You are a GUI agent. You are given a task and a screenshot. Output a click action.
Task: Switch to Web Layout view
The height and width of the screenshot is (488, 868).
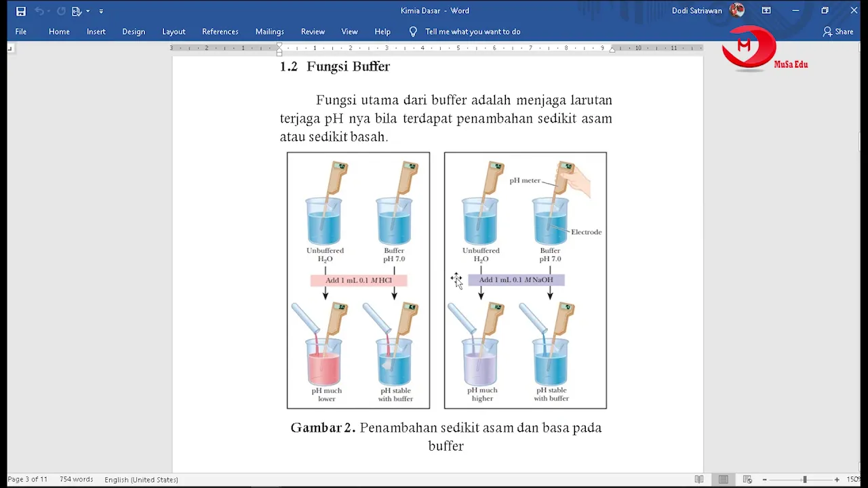coord(747,479)
